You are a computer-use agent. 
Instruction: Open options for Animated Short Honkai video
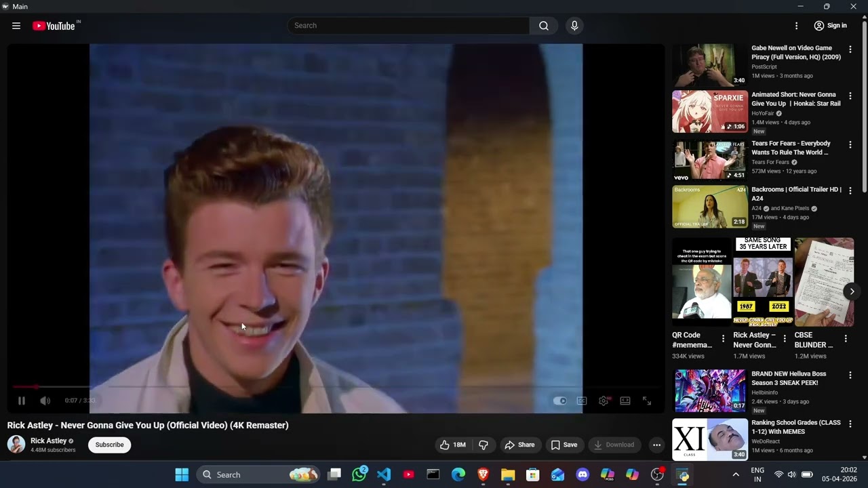tap(850, 96)
